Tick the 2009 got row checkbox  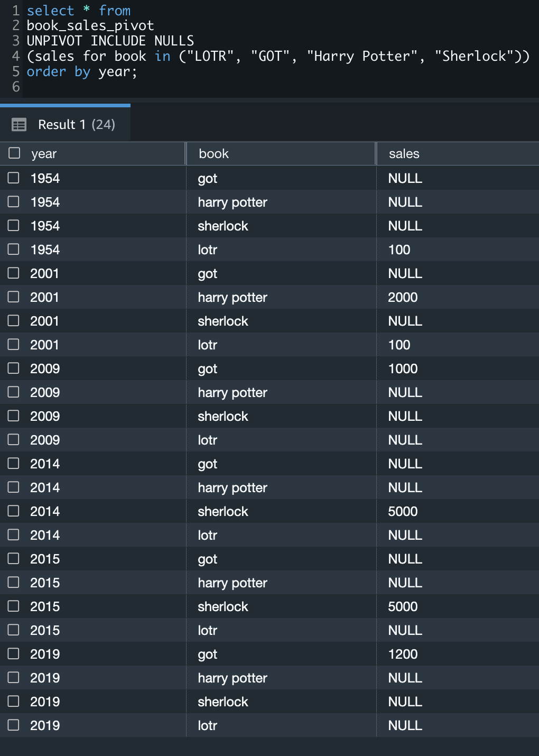click(x=14, y=368)
